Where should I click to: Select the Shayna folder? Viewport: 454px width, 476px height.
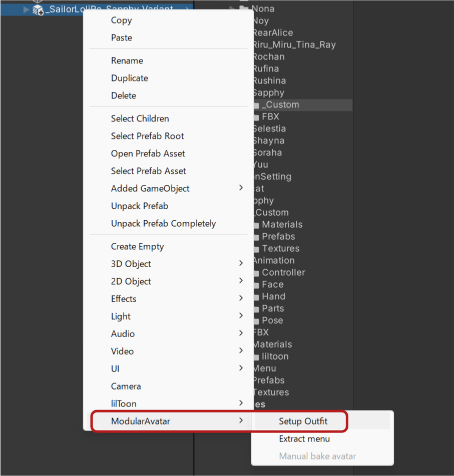coord(269,140)
